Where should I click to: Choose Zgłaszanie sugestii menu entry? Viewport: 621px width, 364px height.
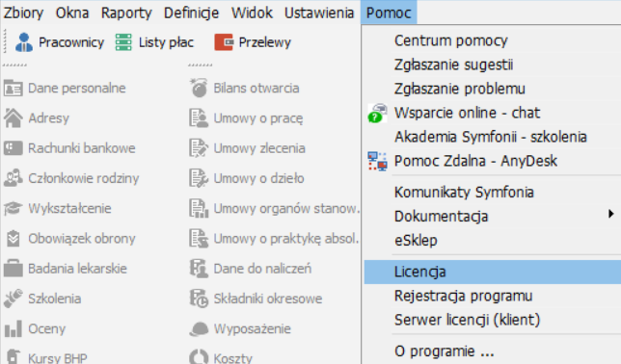[x=453, y=65]
